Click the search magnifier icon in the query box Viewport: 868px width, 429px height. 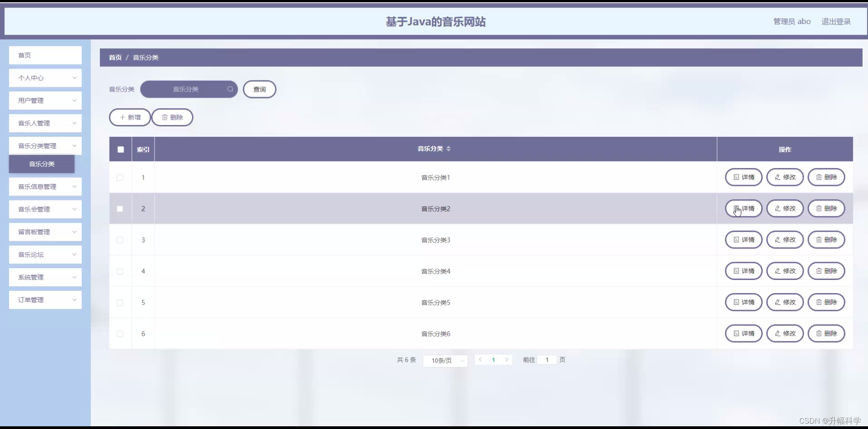coord(231,89)
